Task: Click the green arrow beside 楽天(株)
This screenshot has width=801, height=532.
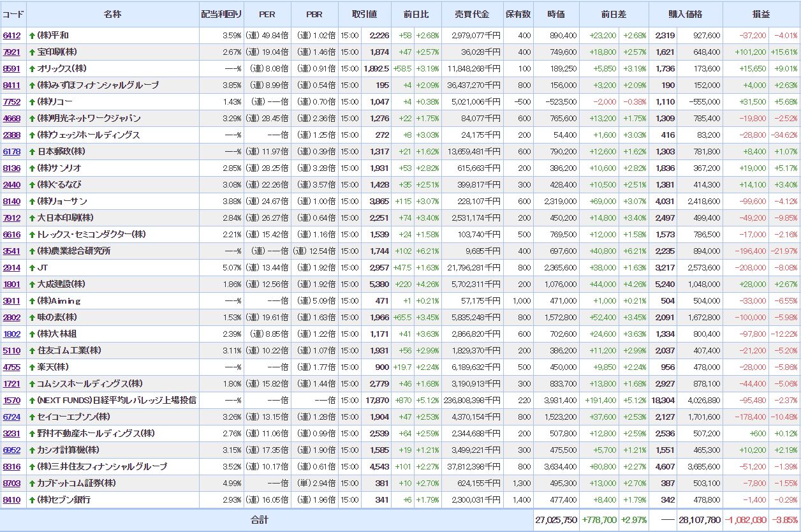Action: click(32, 367)
